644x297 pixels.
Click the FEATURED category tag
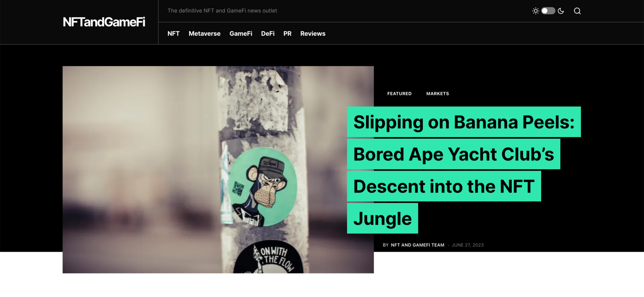[399, 94]
